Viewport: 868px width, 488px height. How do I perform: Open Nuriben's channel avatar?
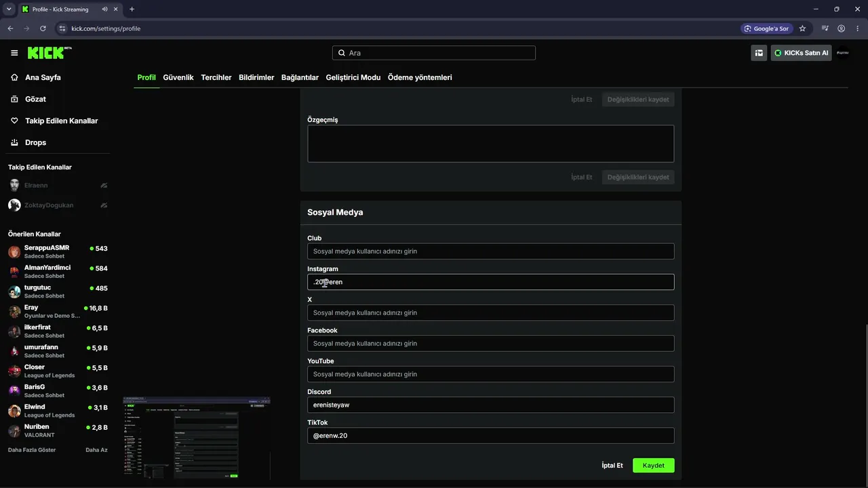click(14, 430)
